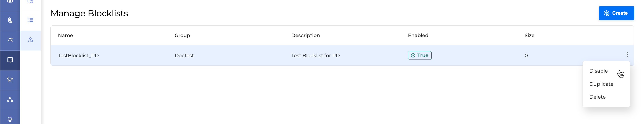Choose Disable from the context menu

tap(598, 71)
